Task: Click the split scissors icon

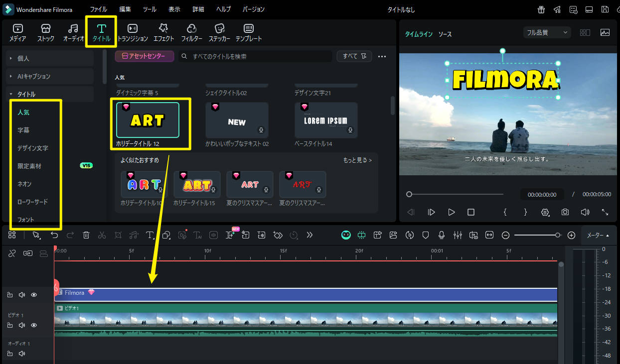Action: 102,235
